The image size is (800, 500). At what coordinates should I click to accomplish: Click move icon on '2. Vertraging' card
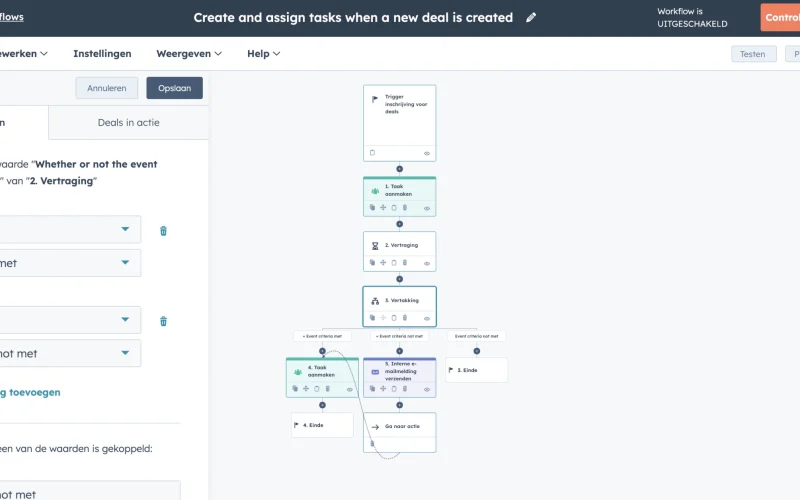[383, 263]
